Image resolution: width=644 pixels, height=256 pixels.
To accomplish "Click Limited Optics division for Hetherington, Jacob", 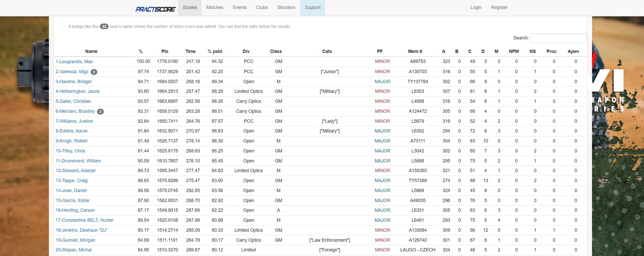I will click(x=249, y=91).
